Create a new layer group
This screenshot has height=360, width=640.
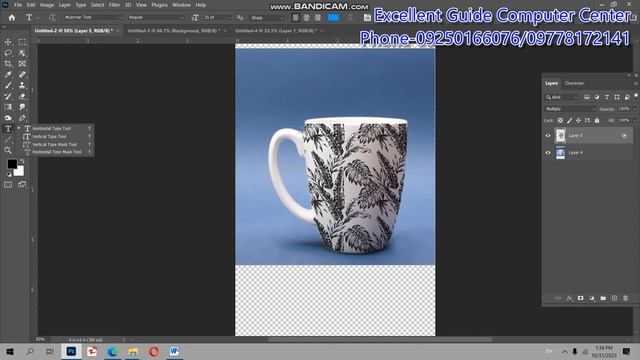point(603,298)
